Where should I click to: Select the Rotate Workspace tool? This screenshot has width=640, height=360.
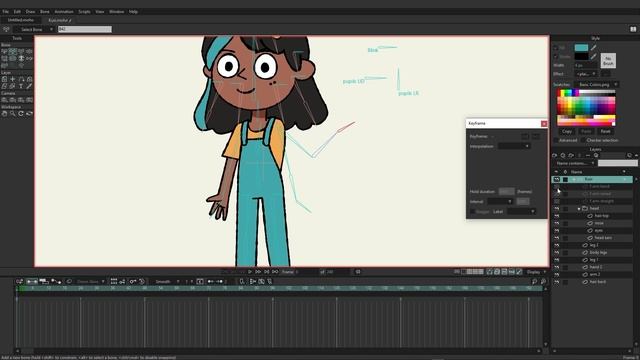point(21,113)
